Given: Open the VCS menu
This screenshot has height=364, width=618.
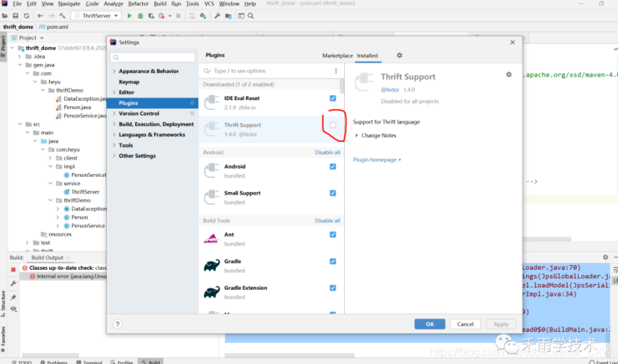Looking at the screenshot, I should coord(209,3).
